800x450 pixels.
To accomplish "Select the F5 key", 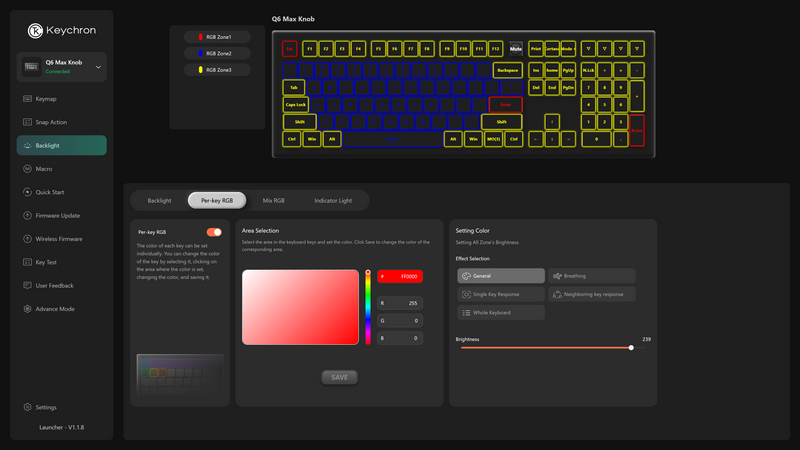I will pyautogui.click(x=378, y=49).
